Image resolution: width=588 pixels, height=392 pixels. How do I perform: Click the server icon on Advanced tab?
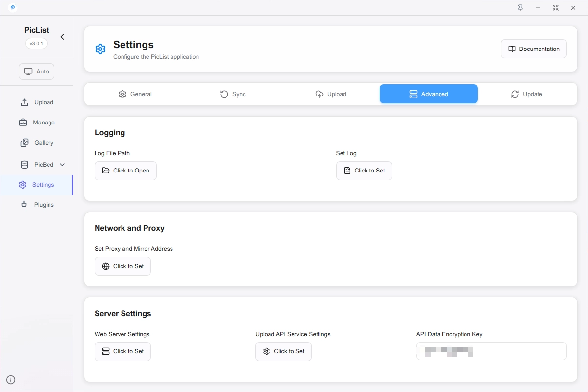tap(413, 94)
